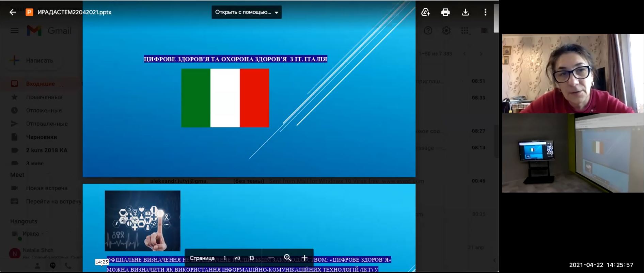Screen dimensions: 644x273
Task: Expand the Ирада Hangouts status dropdown
Action: pos(43,234)
